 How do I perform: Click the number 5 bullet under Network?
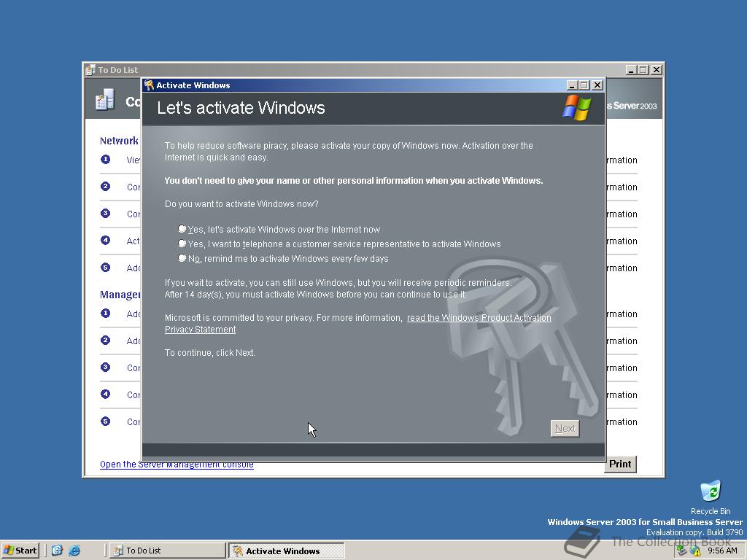click(105, 267)
